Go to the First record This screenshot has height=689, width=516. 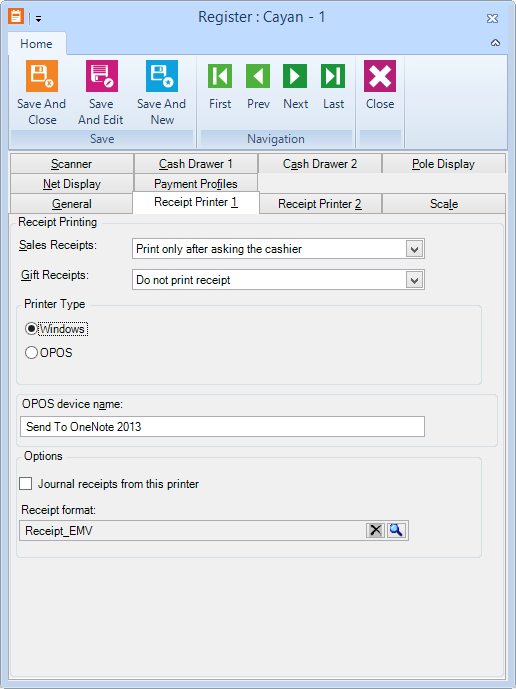coord(220,76)
